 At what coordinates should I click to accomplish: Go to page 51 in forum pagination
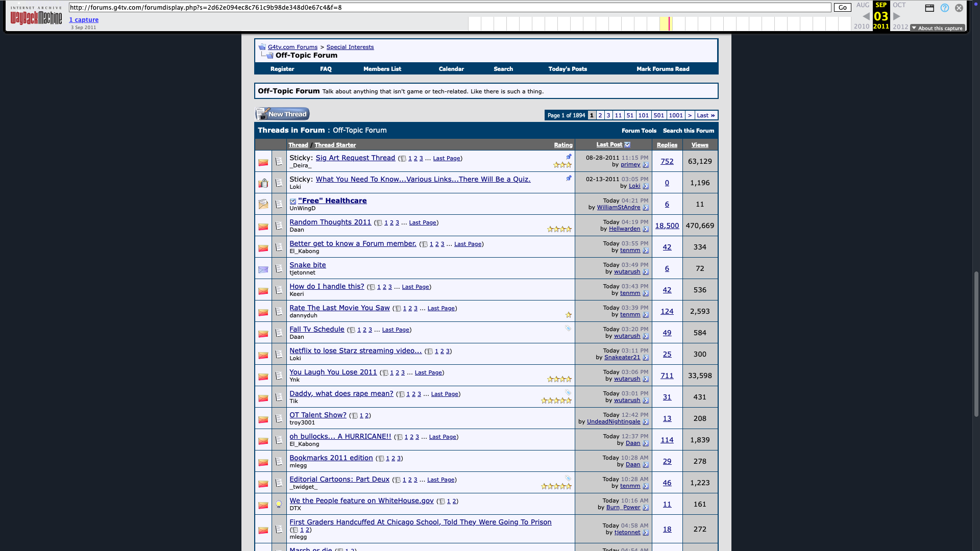tap(630, 115)
